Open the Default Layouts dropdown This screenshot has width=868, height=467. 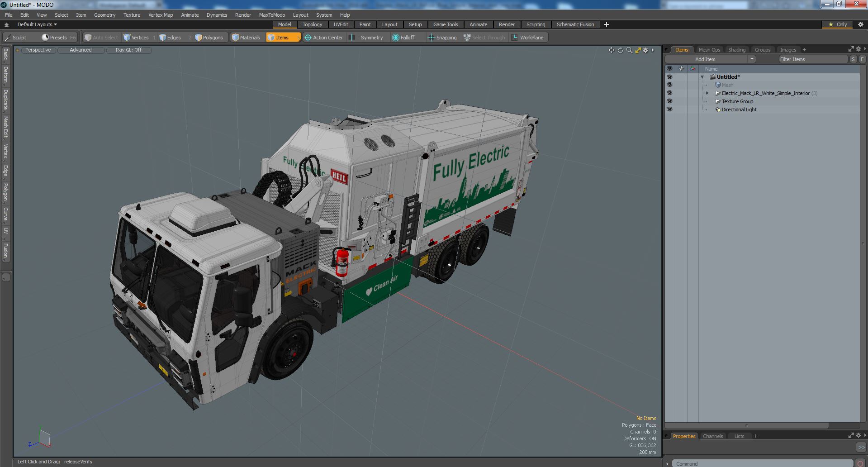coord(37,24)
